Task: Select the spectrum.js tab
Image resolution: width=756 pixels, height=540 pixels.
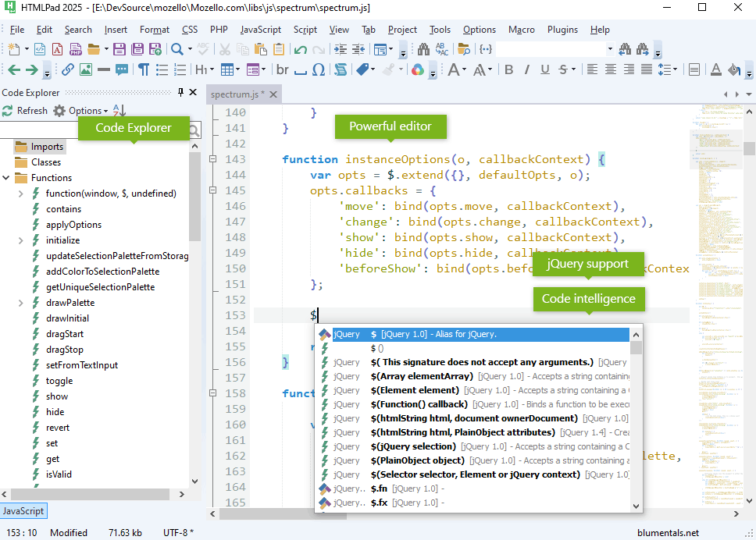Action: click(234, 94)
